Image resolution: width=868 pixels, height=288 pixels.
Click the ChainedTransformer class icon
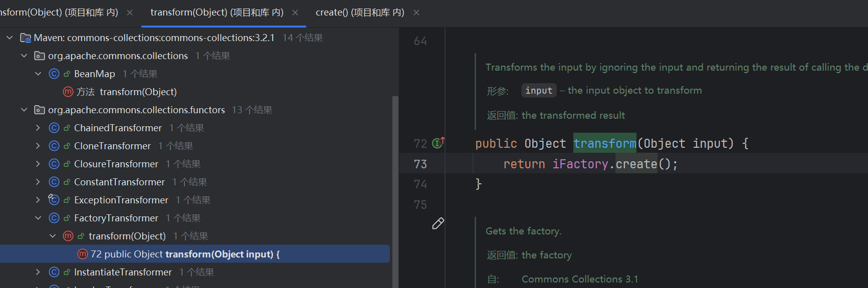coord(54,128)
